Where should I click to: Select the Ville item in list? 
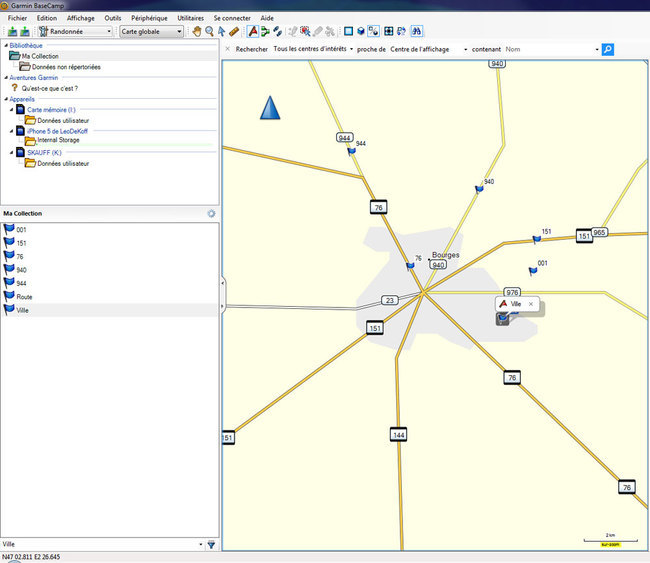(110, 310)
